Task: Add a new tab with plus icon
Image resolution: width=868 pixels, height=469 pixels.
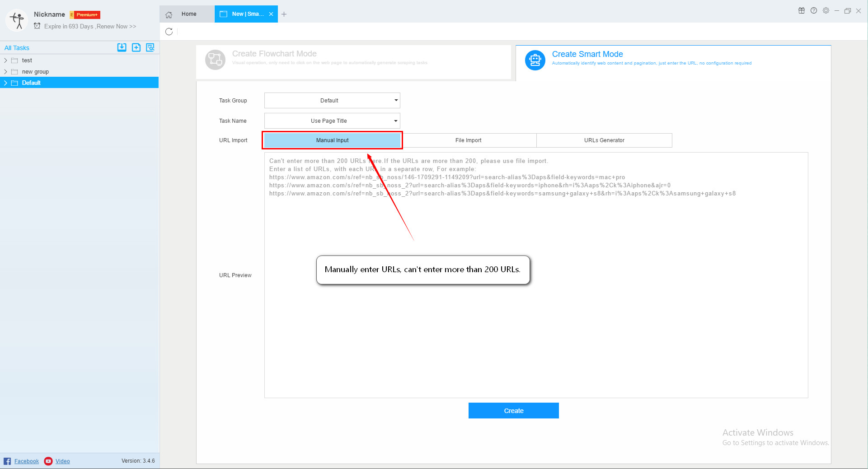Action: [x=284, y=14]
